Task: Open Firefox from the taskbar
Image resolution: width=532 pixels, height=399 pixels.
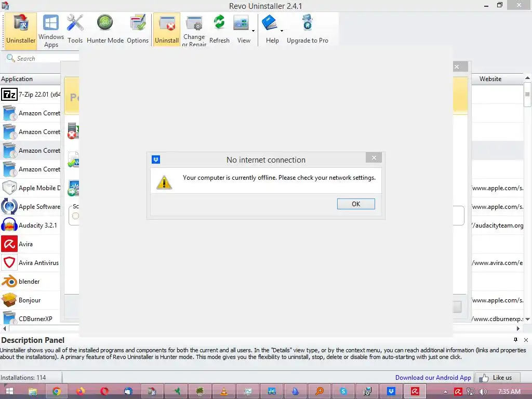Action: 81,391
